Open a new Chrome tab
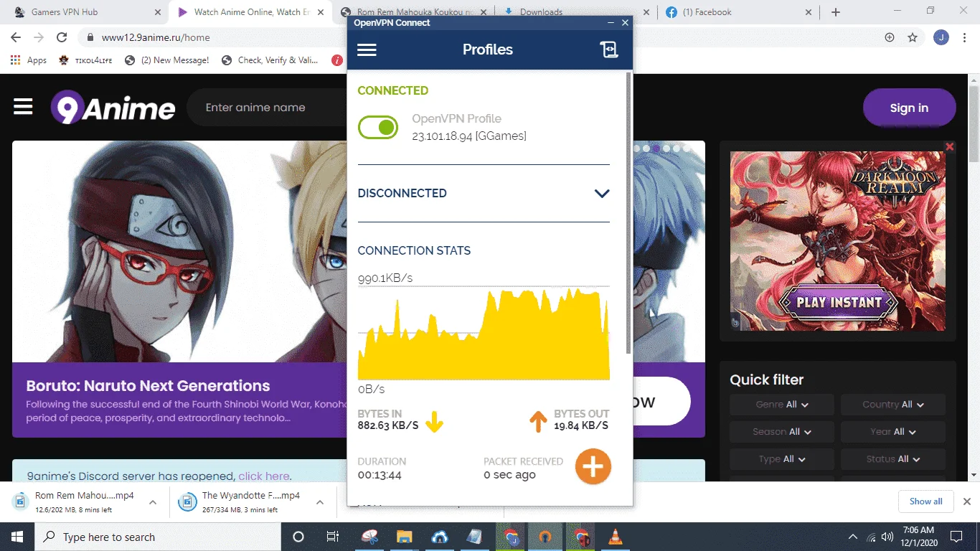The width and height of the screenshot is (980, 551). pos(835,12)
